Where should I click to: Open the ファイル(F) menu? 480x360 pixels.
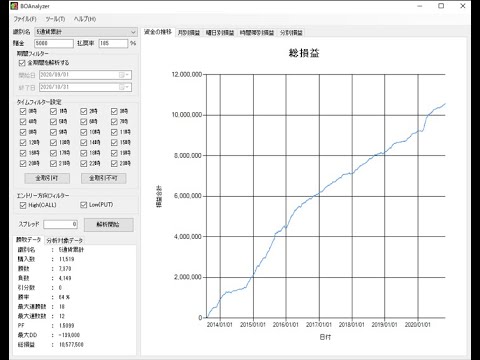point(25,19)
